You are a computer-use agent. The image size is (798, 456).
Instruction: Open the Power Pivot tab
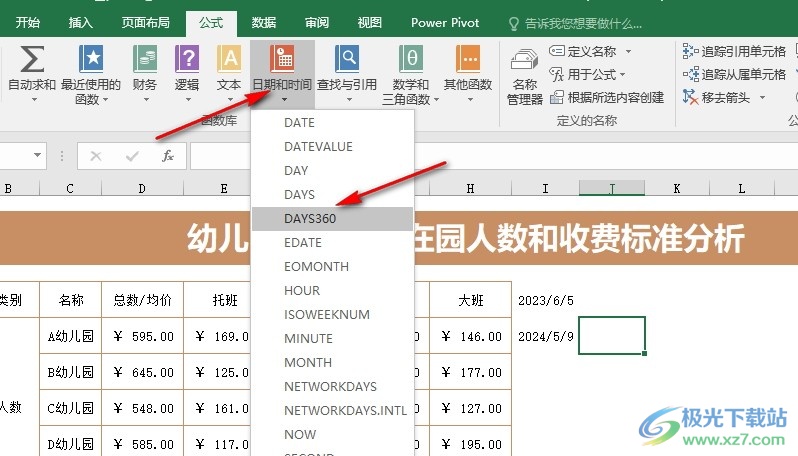click(445, 22)
